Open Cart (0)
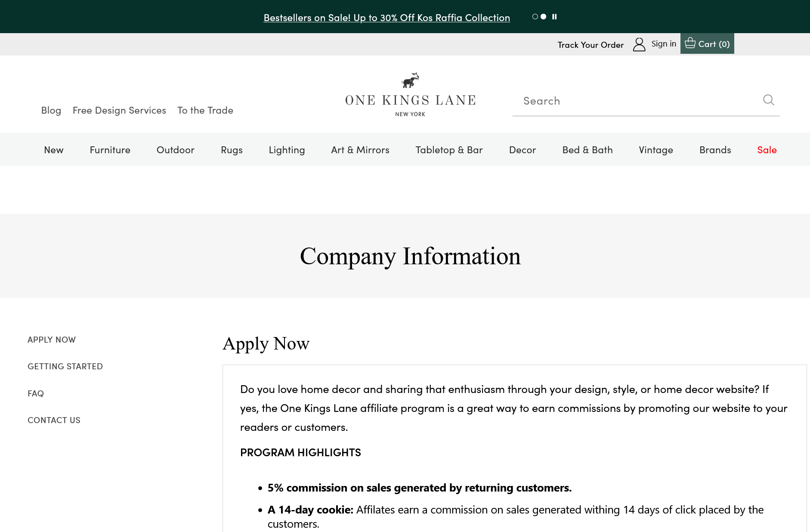Screen dimensions: 810x532 point(707,43)
